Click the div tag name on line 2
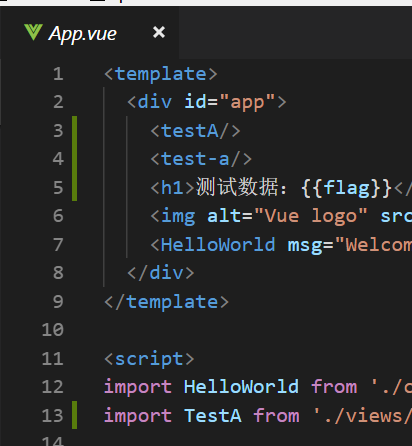The width and height of the screenshot is (412, 446). (155, 102)
